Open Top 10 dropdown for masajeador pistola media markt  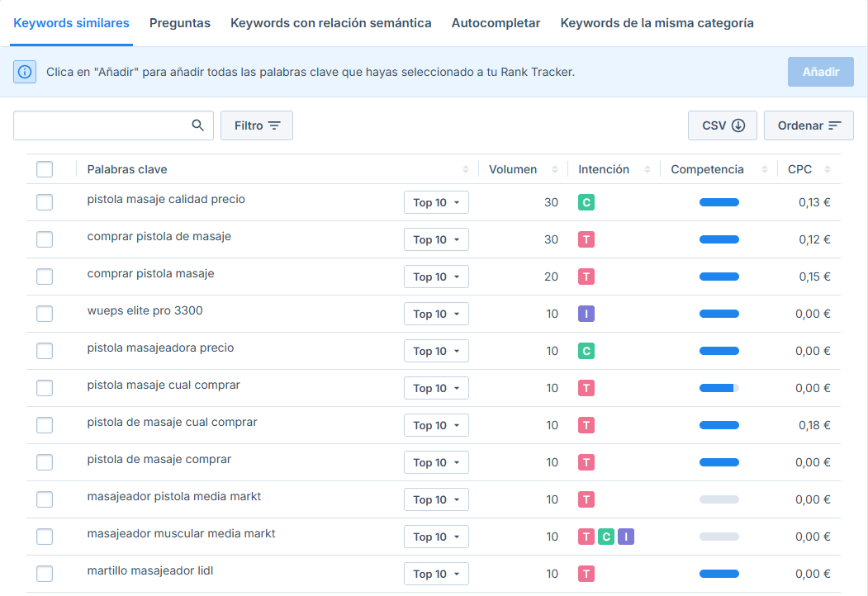click(x=436, y=499)
